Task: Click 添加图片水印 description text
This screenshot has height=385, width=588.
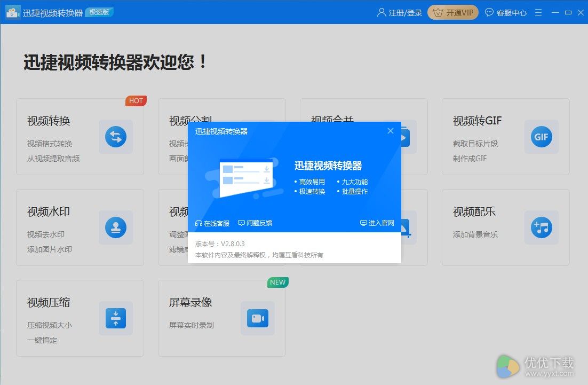Action: tap(50, 249)
